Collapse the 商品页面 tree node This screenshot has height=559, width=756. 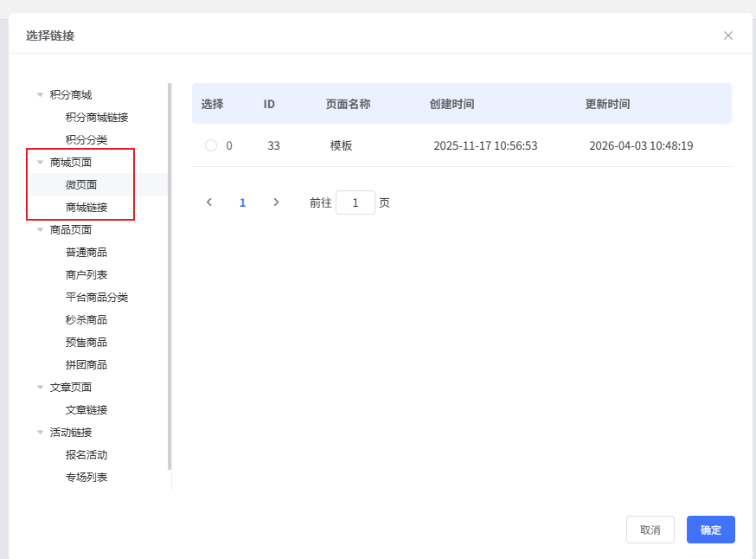tap(40, 230)
